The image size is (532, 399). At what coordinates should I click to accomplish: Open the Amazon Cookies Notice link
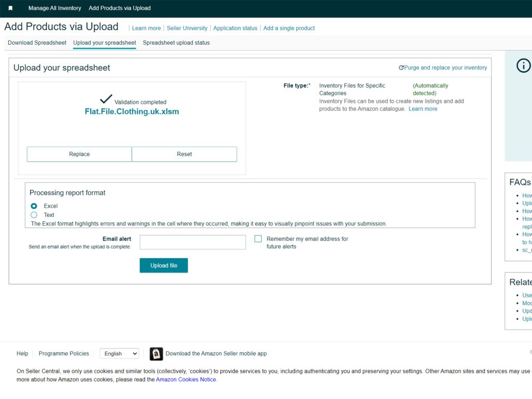point(186,380)
